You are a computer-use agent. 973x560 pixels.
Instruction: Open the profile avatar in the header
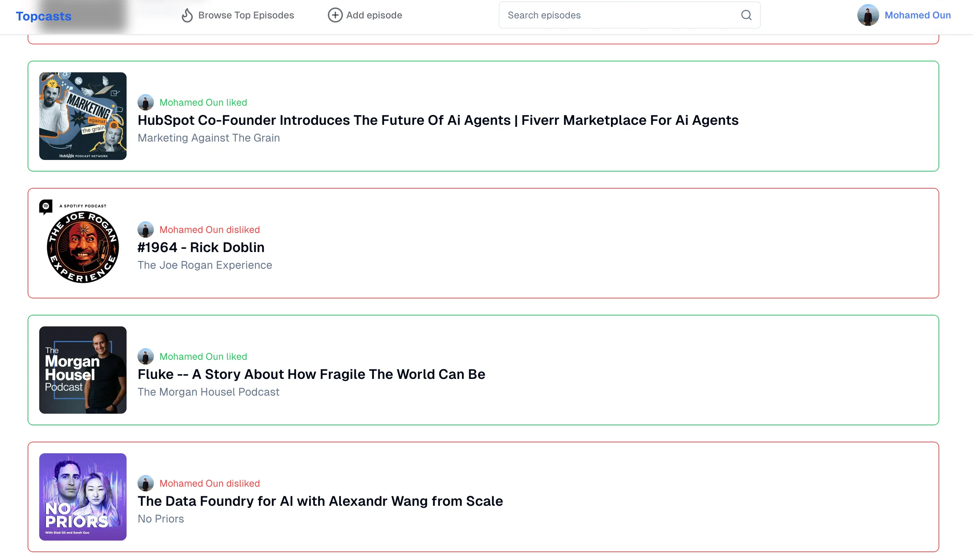[868, 15]
